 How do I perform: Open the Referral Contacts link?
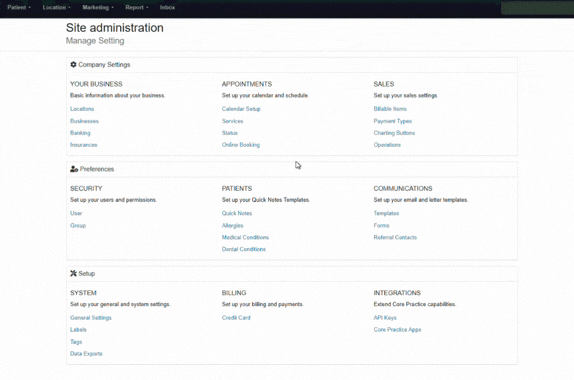point(395,237)
